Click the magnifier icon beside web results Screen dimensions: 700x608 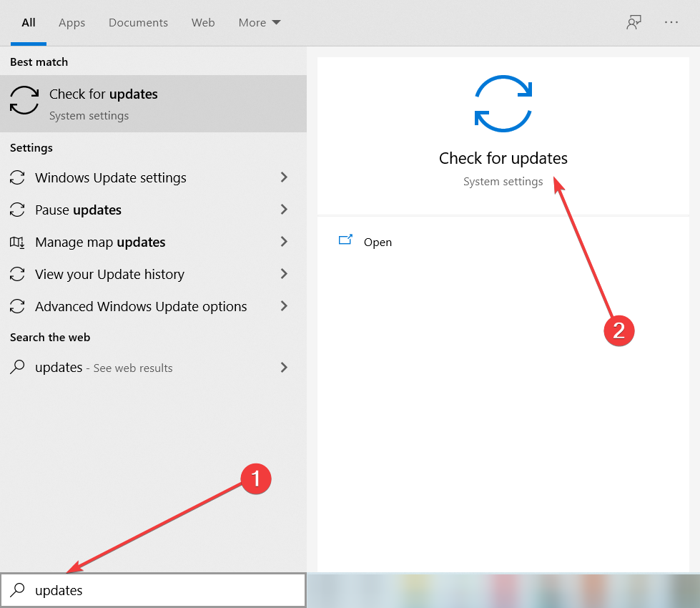[x=17, y=367]
